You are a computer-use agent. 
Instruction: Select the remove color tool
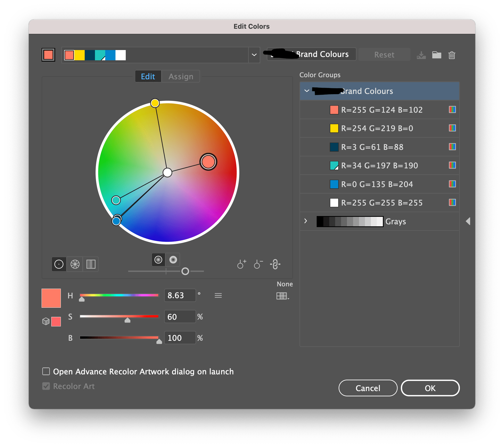[x=258, y=264]
